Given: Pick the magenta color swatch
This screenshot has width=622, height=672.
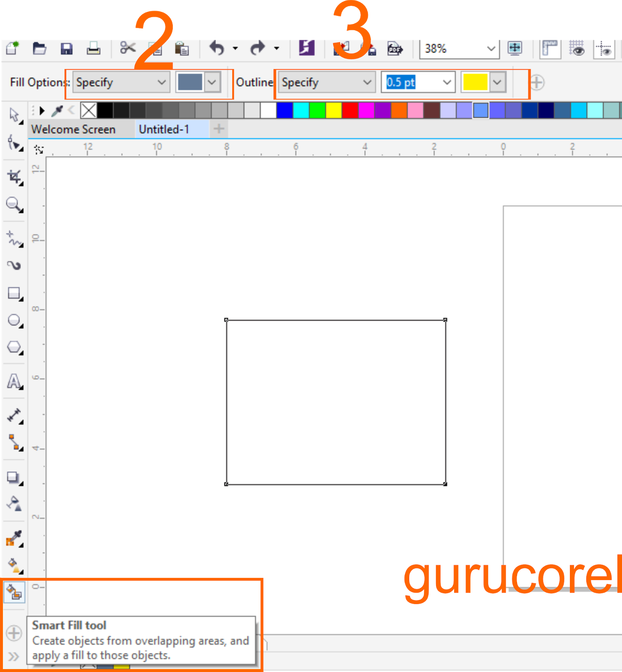Looking at the screenshot, I should click(366, 111).
